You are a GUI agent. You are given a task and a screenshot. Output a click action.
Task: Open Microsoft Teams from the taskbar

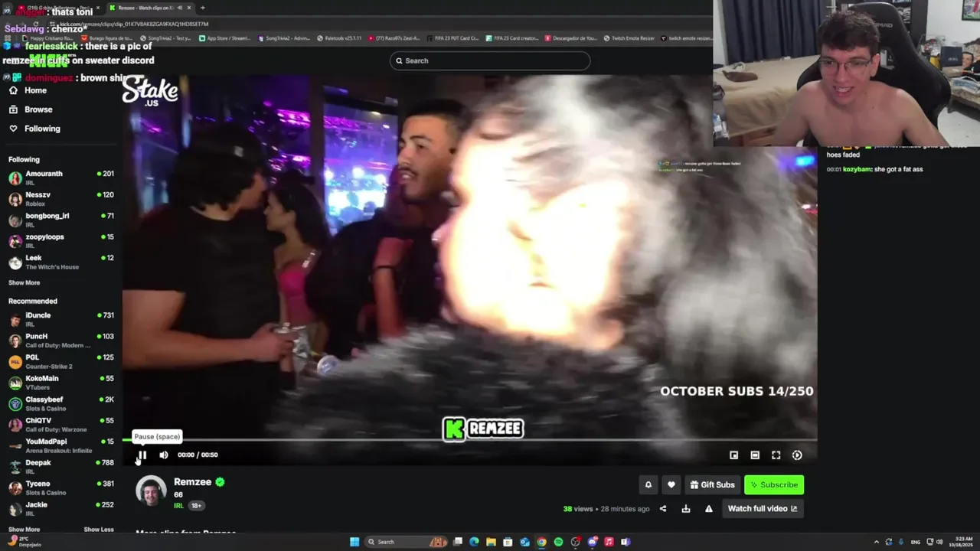tap(626, 542)
